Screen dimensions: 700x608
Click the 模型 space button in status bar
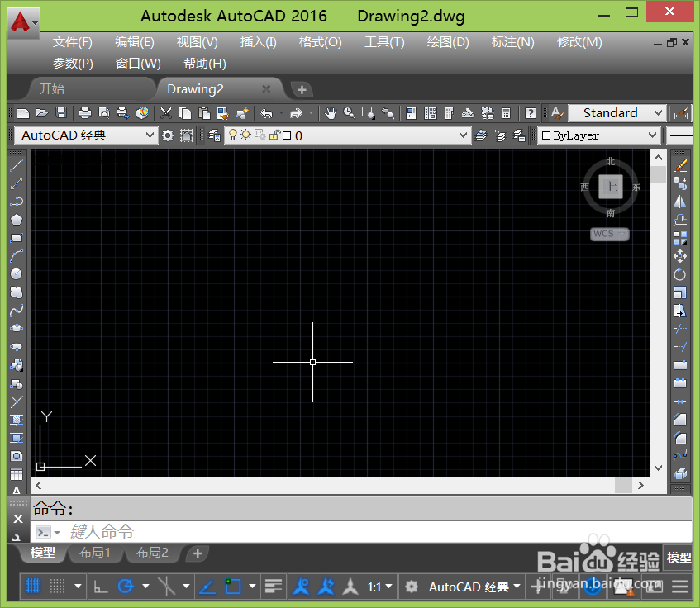coord(679,557)
